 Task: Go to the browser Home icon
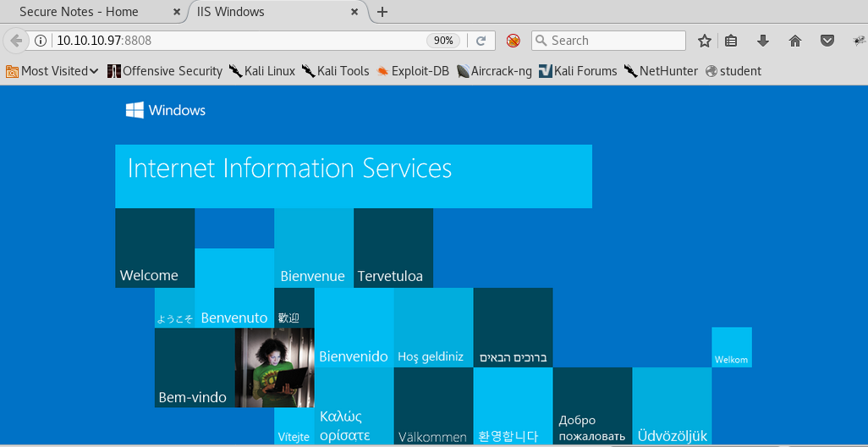pos(795,41)
